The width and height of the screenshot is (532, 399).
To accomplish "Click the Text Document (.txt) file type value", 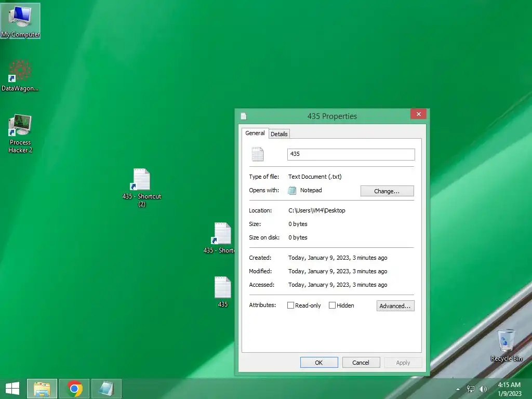I will [x=315, y=177].
